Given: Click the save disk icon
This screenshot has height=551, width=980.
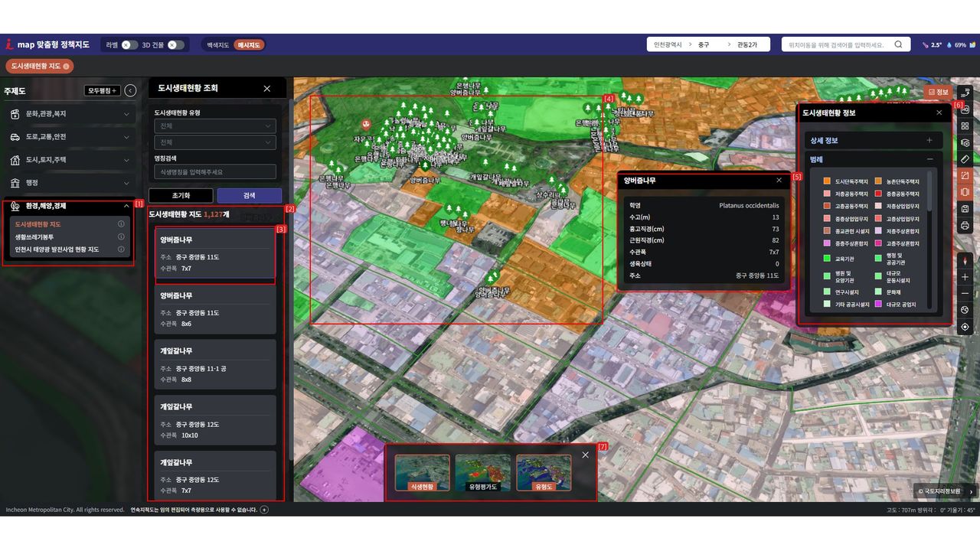Looking at the screenshot, I should 965,209.
